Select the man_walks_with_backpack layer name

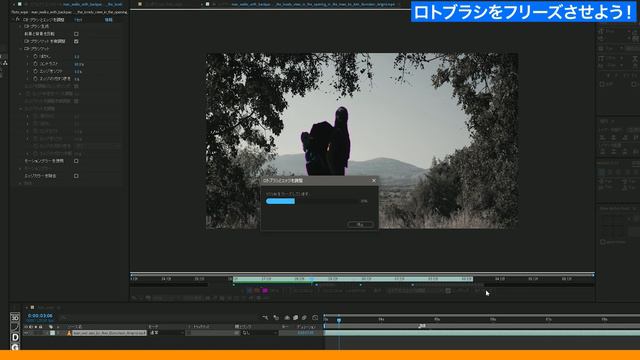pos(109,333)
